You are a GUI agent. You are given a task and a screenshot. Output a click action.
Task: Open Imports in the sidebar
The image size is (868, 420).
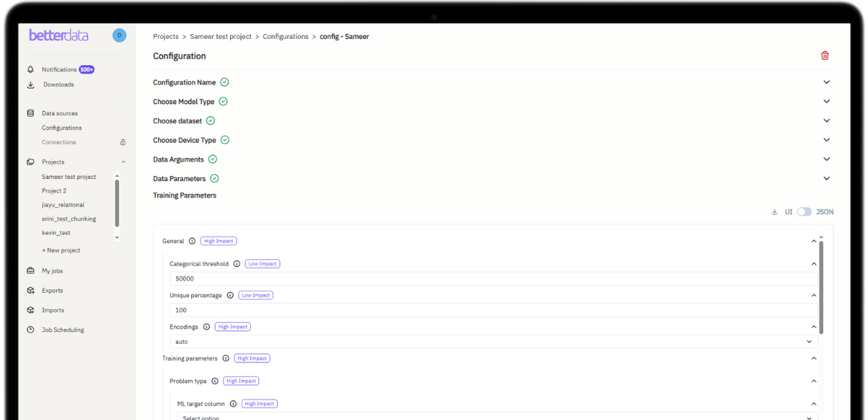pyautogui.click(x=53, y=310)
